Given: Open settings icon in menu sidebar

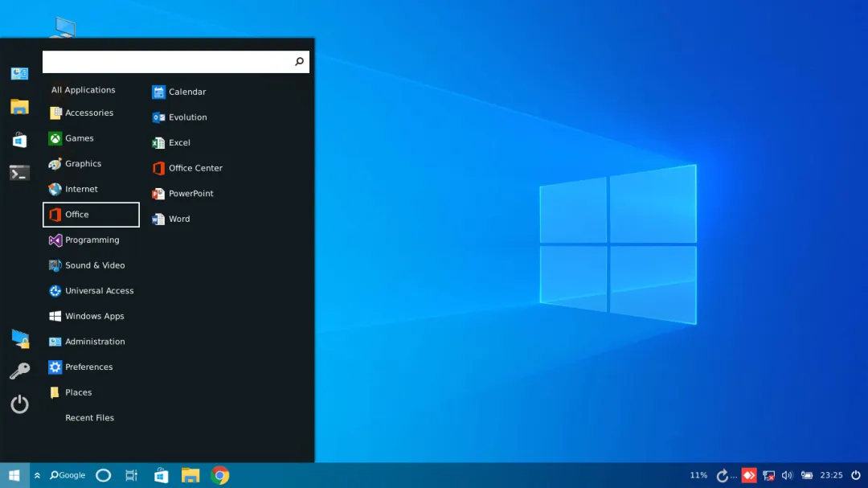Looking at the screenshot, I should point(19,74).
